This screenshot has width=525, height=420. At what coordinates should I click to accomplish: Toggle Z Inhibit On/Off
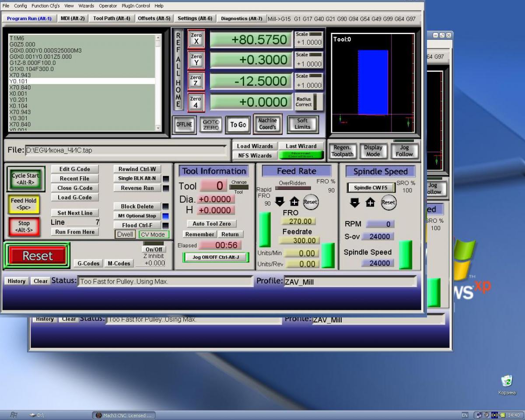click(154, 249)
